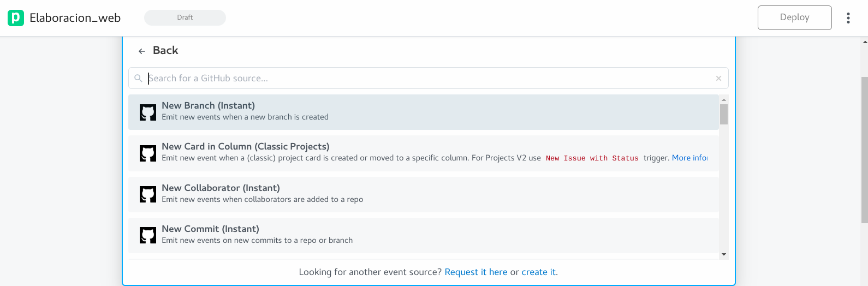Choose New Collaborator (Instant) trigger

[221, 188]
